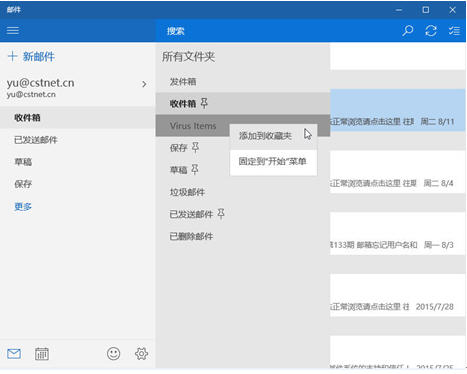This screenshot has width=467, height=374.
Task: Minimize the 邮件 window
Action: click(399, 10)
